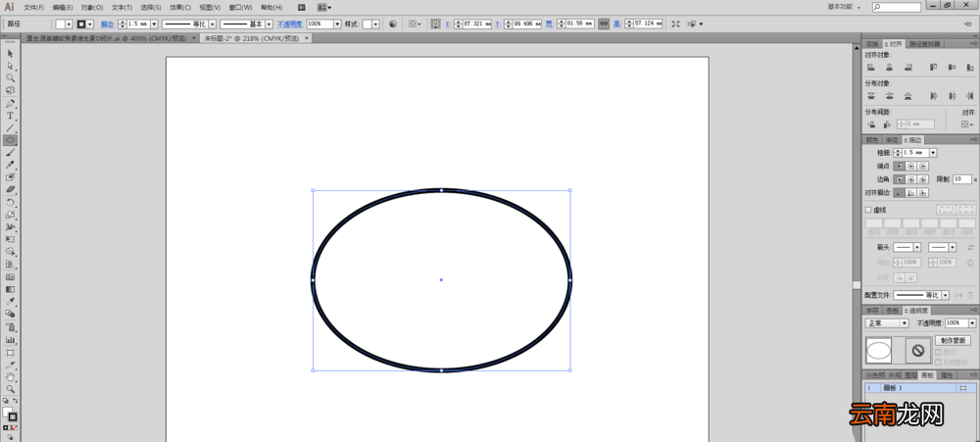Click the 限制 miter limit input field
Image resolution: width=980 pixels, height=442 pixels.
pyautogui.click(x=962, y=179)
